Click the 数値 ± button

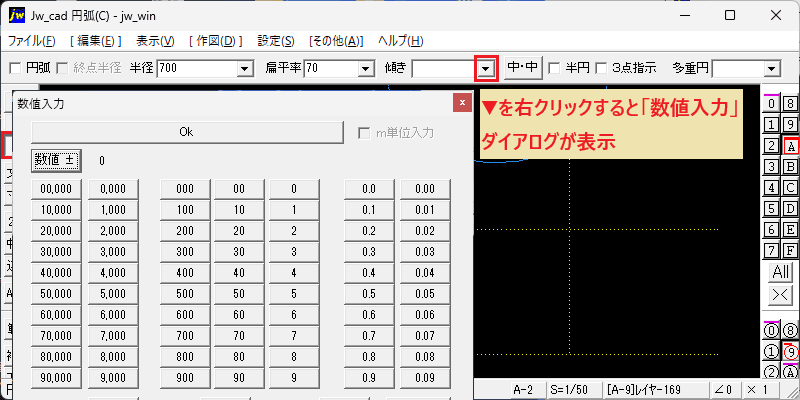(56, 161)
